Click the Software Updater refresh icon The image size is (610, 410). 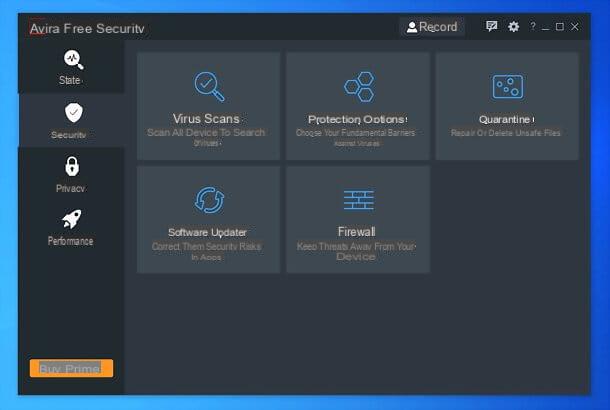[209, 200]
